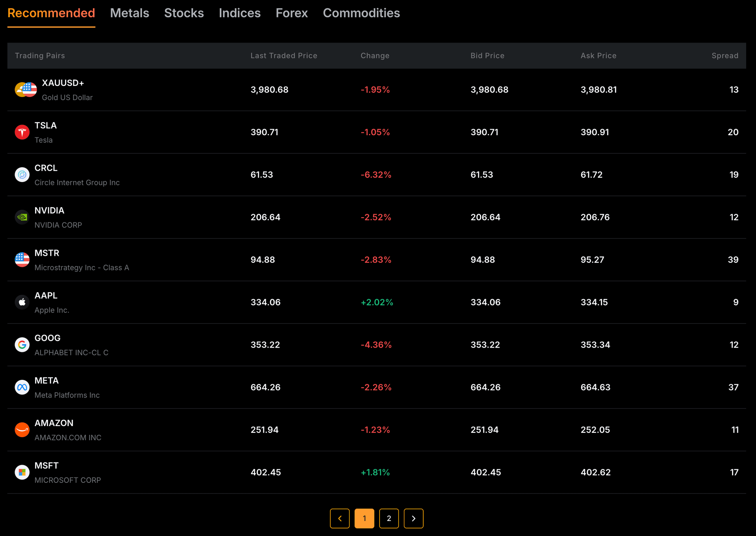Open the MSTR trading pair

pyautogui.click(x=377, y=260)
